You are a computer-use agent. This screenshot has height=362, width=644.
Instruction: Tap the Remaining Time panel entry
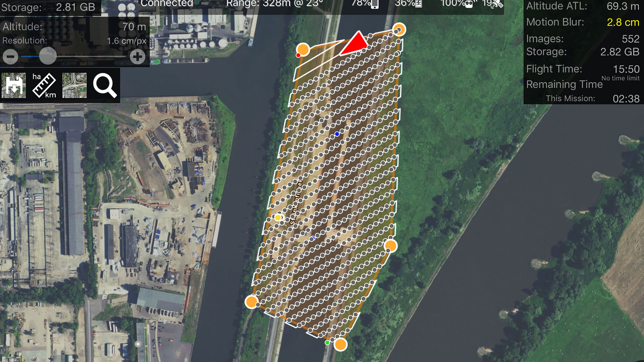tap(564, 84)
